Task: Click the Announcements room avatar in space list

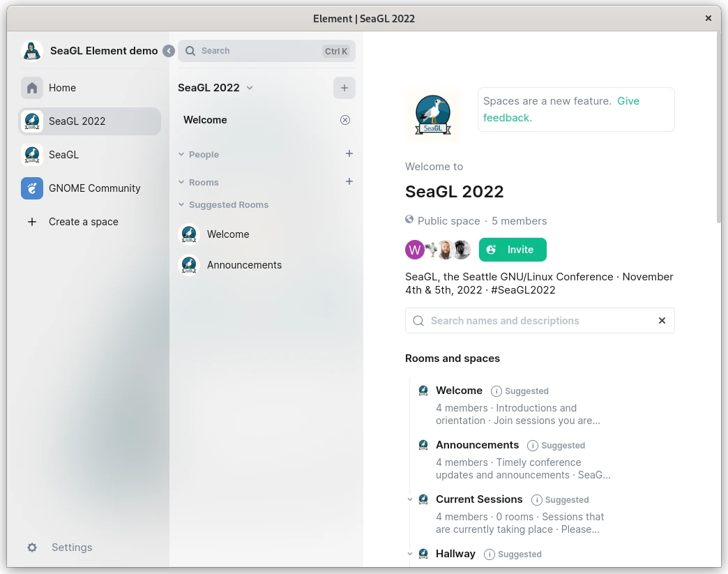Action: [423, 445]
